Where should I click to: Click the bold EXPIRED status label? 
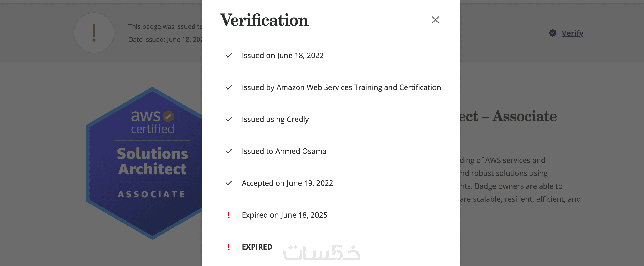[257, 247]
